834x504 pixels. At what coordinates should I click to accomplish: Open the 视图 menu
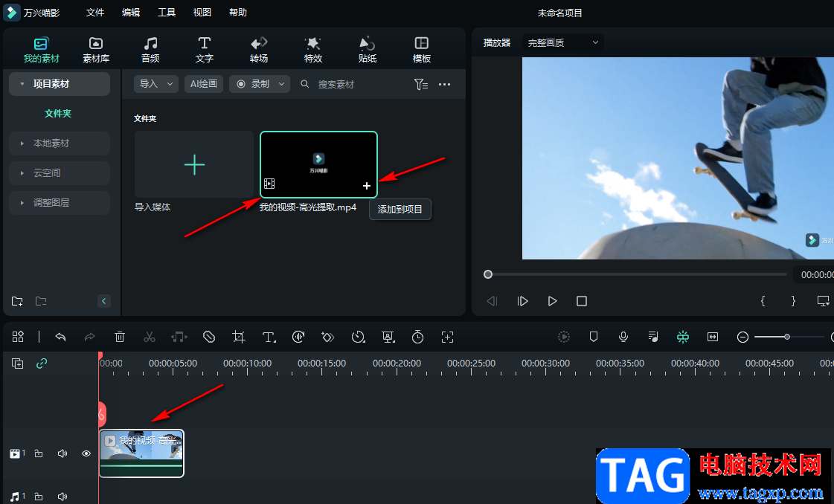202,12
